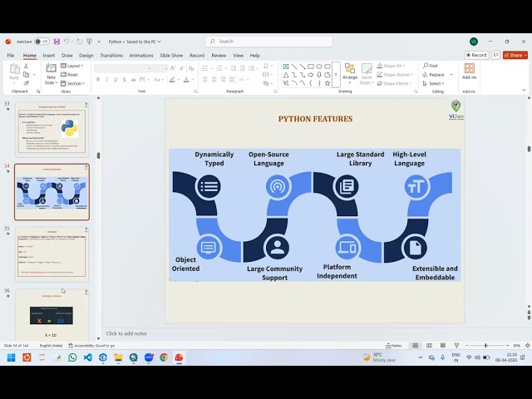Switch to Reading View icon

(x=443, y=346)
